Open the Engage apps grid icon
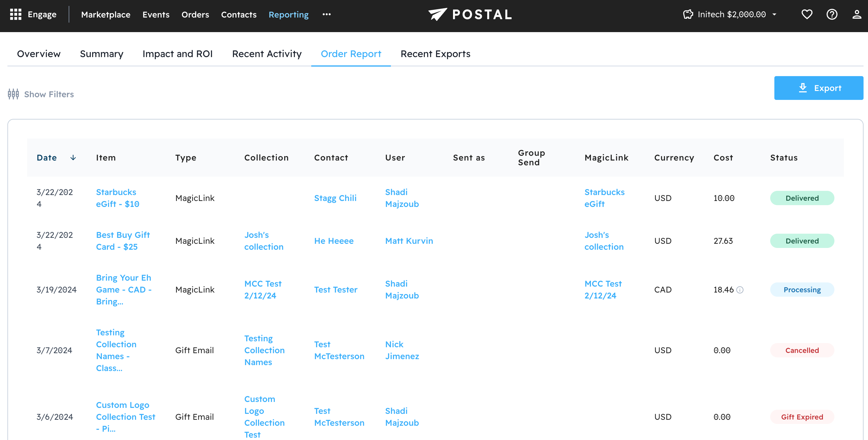The height and width of the screenshot is (440, 868). pos(15,15)
